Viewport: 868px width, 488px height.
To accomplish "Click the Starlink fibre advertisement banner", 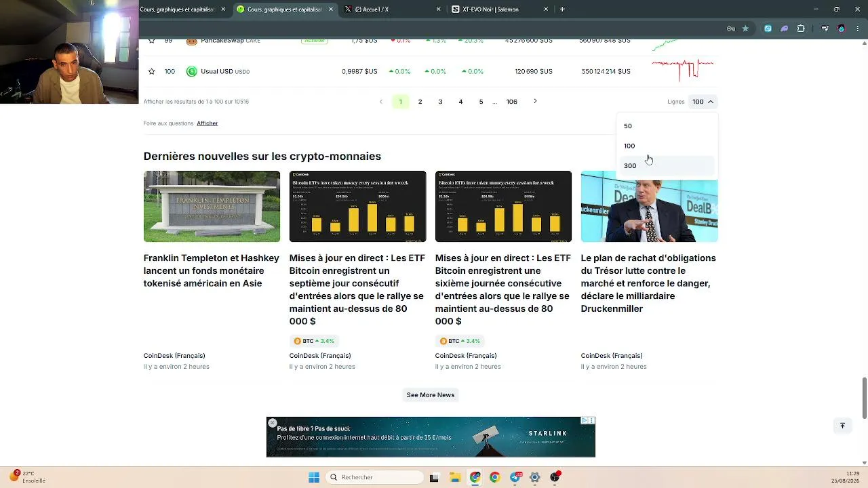I will coord(431,437).
